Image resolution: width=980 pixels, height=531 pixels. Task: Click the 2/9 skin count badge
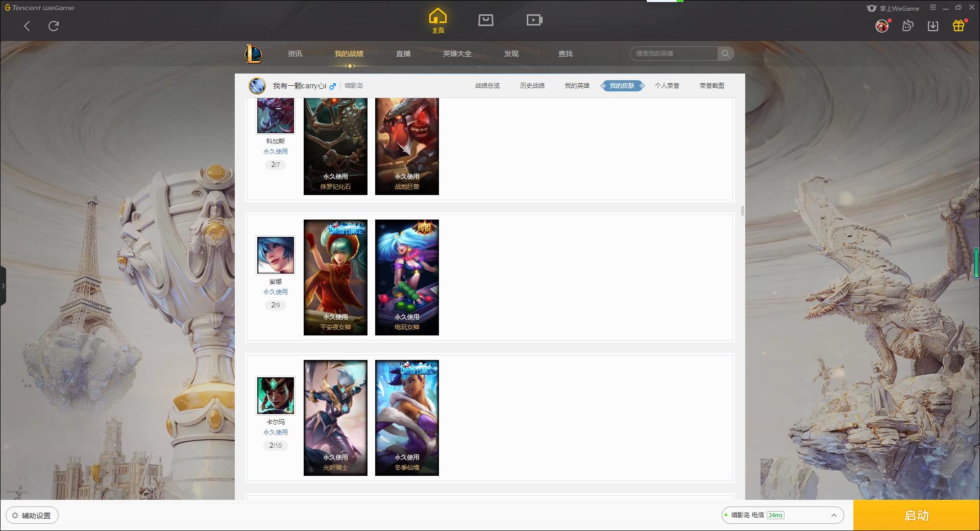point(276,305)
